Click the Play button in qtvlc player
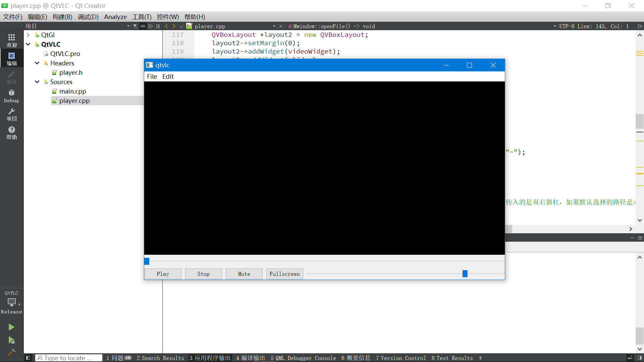 163,274
